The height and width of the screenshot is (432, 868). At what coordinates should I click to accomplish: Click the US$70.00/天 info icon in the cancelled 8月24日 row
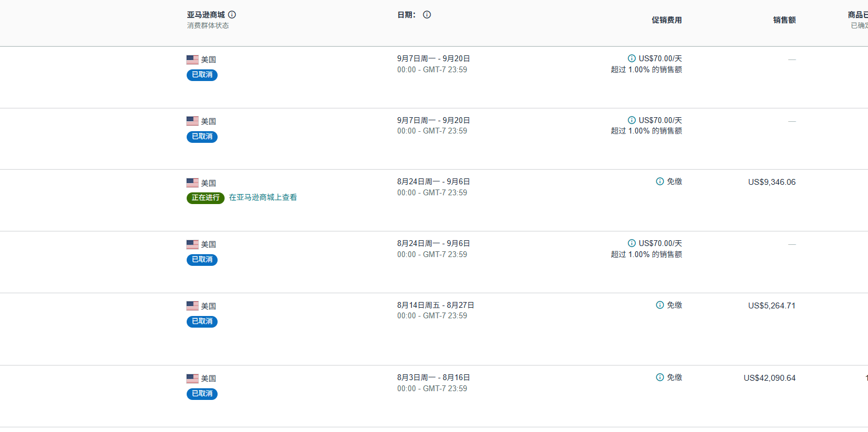coord(632,243)
